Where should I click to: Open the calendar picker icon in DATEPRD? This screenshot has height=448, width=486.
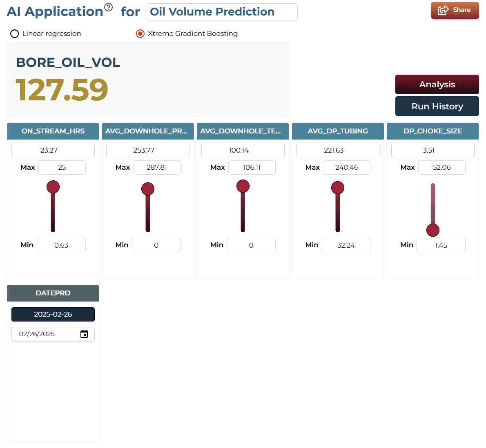tap(84, 334)
